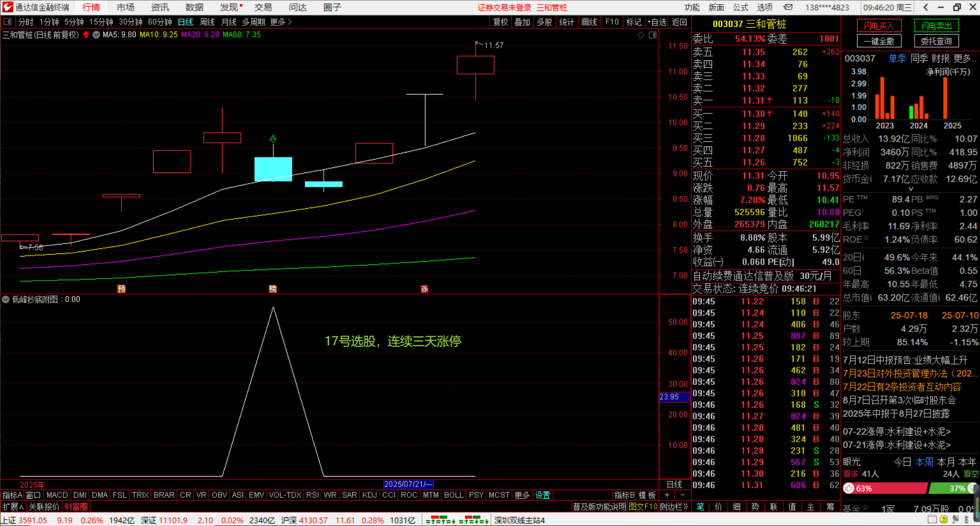Open the mail envelope icon in title bar
980x526 pixels.
(788, 7)
